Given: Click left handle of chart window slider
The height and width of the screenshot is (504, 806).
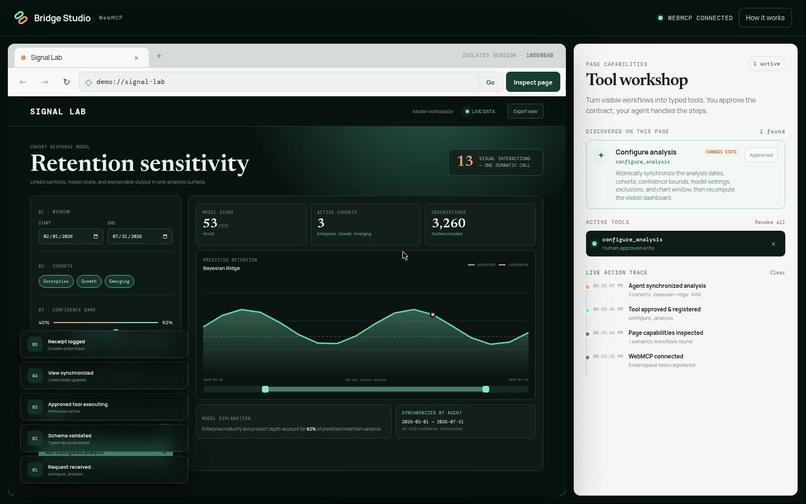Looking at the screenshot, I should (265, 389).
